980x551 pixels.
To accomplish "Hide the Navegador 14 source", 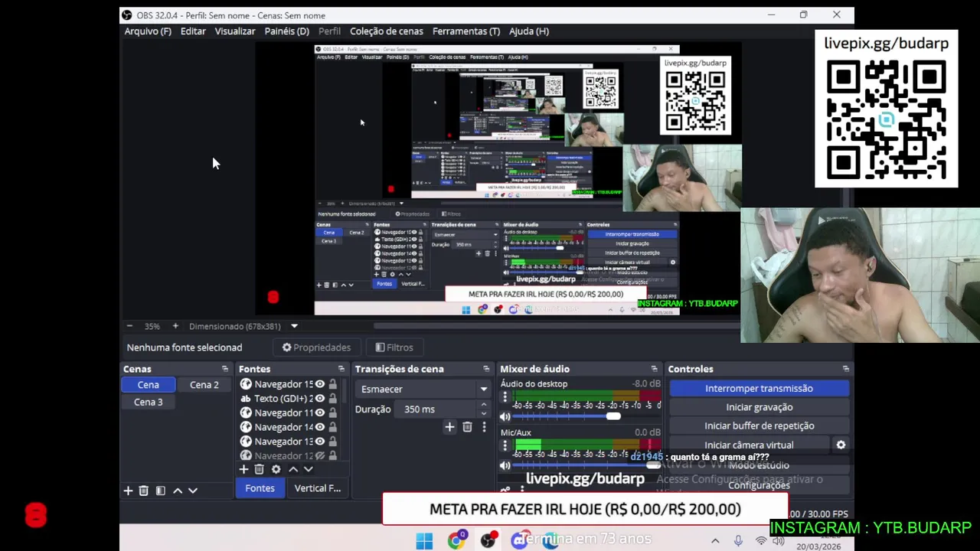I will pos(320,427).
